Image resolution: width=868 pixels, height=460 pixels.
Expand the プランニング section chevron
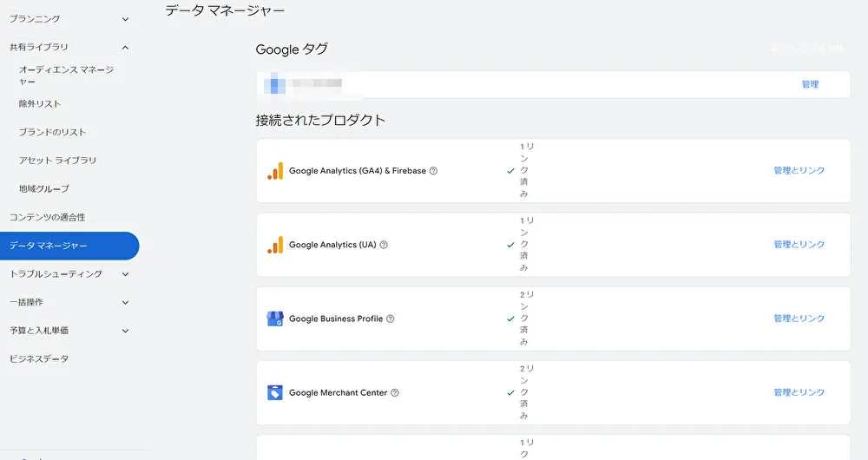tap(126, 19)
